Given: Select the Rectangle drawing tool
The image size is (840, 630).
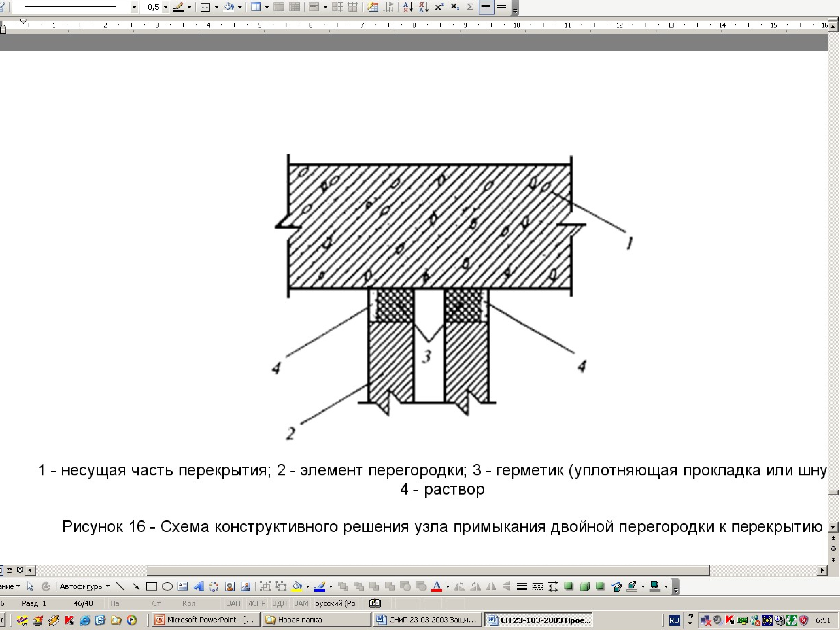Looking at the screenshot, I should (152, 587).
